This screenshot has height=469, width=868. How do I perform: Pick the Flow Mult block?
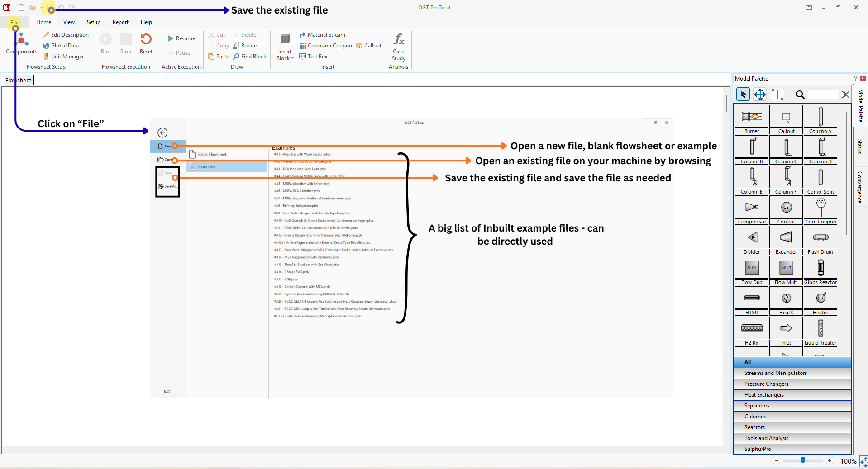coord(786,268)
